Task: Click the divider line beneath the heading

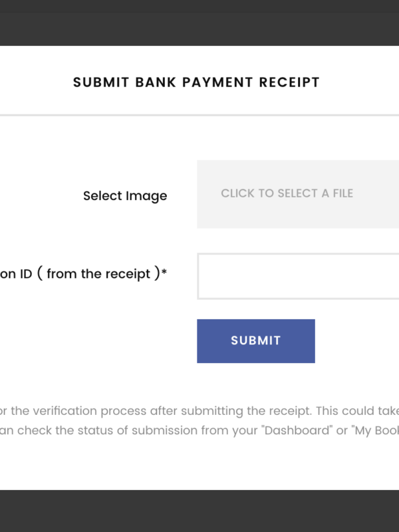Action: tap(199, 115)
